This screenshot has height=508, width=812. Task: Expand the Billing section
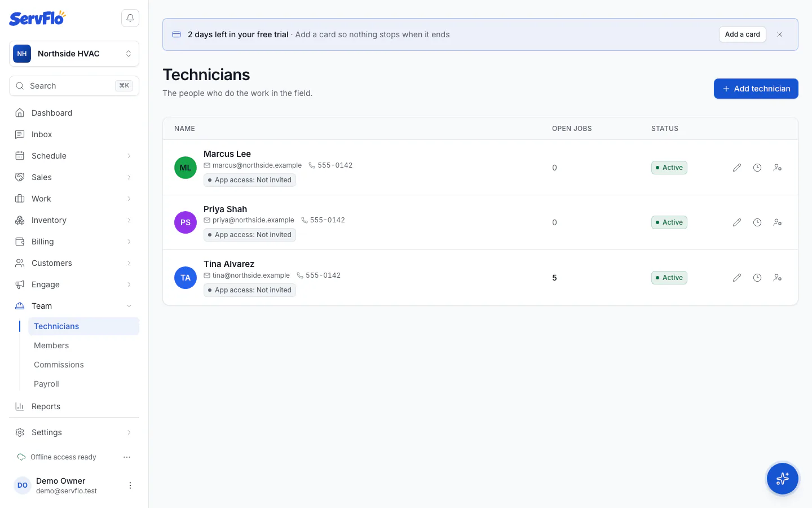[x=74, y=242]
